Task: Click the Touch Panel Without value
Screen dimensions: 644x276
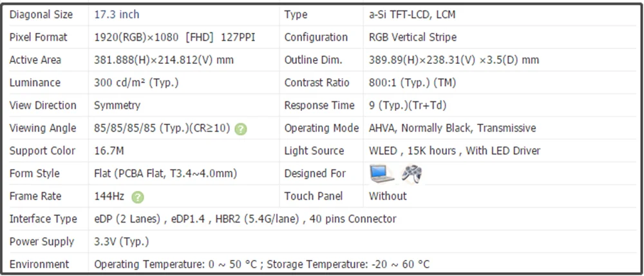Action: pos(388,196)
